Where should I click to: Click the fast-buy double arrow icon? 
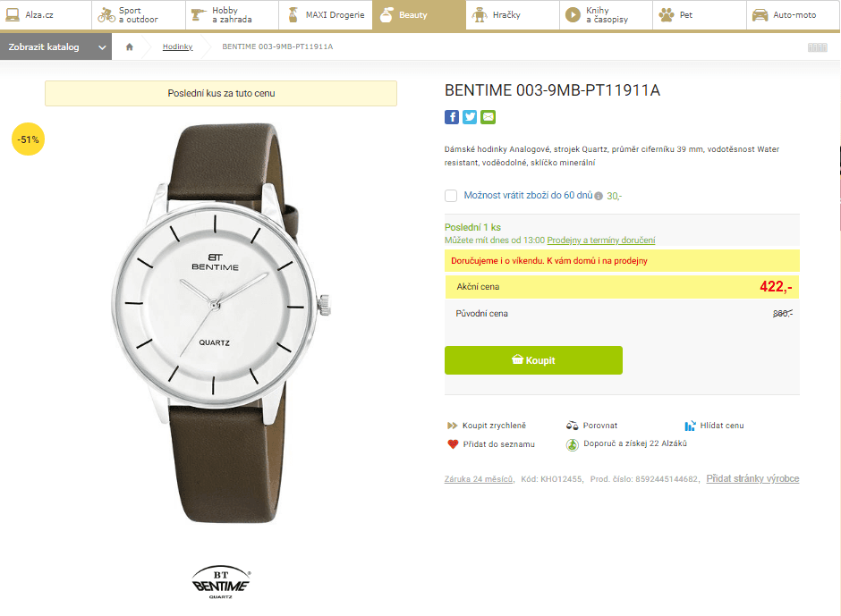tap(453, 426)
